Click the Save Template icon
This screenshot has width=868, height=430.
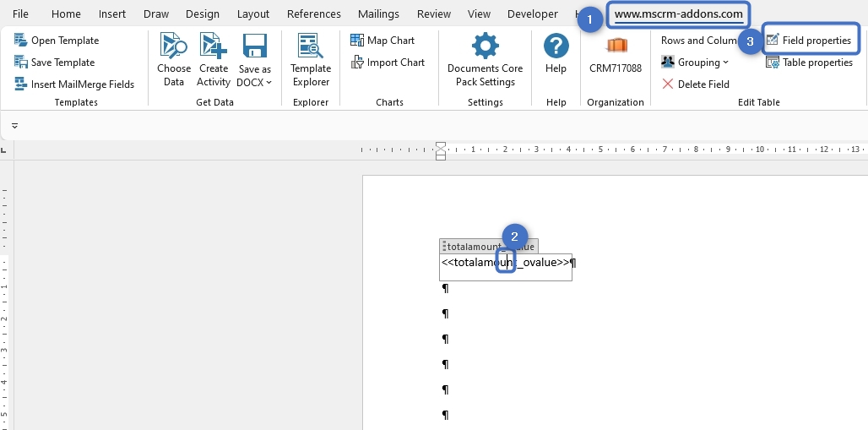click(20, 62)
